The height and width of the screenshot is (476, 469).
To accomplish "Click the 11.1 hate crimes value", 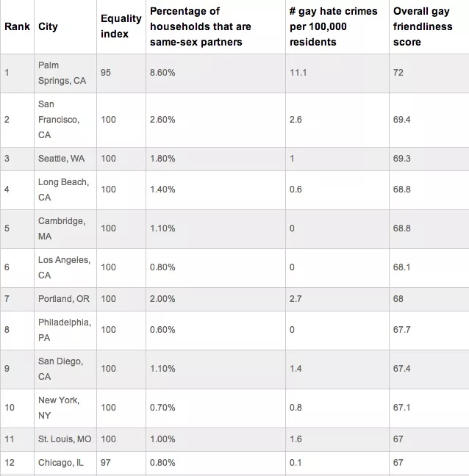I will pyautogui.click(x=298, y=73).
